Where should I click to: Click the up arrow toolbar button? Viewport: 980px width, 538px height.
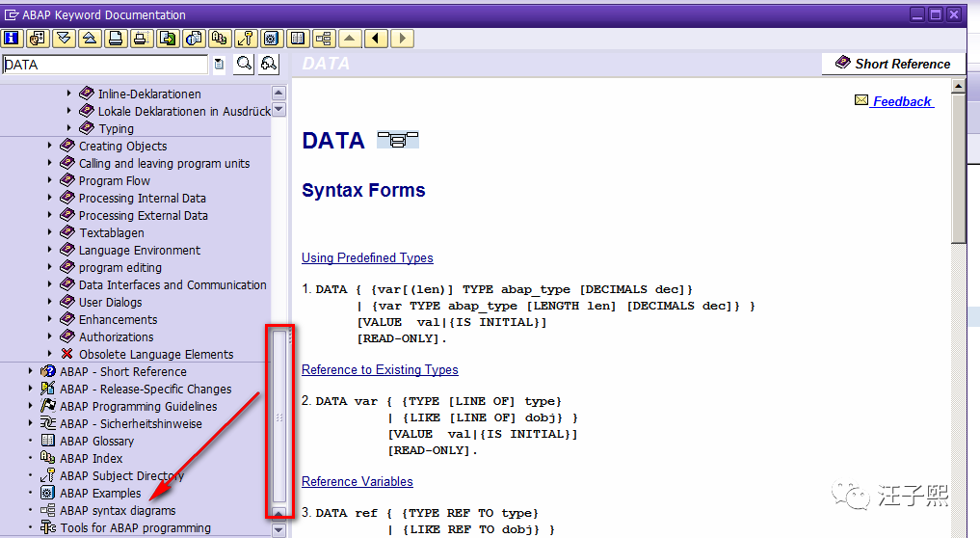(350, 39)
